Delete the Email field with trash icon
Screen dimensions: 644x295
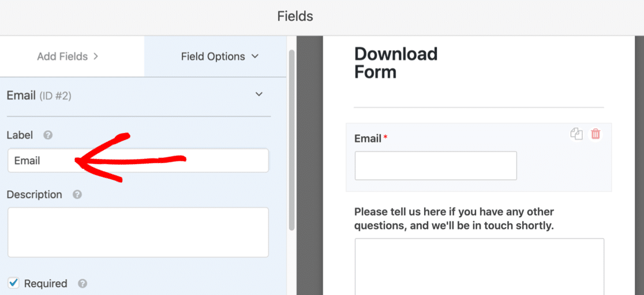click(x=596, y=134)
